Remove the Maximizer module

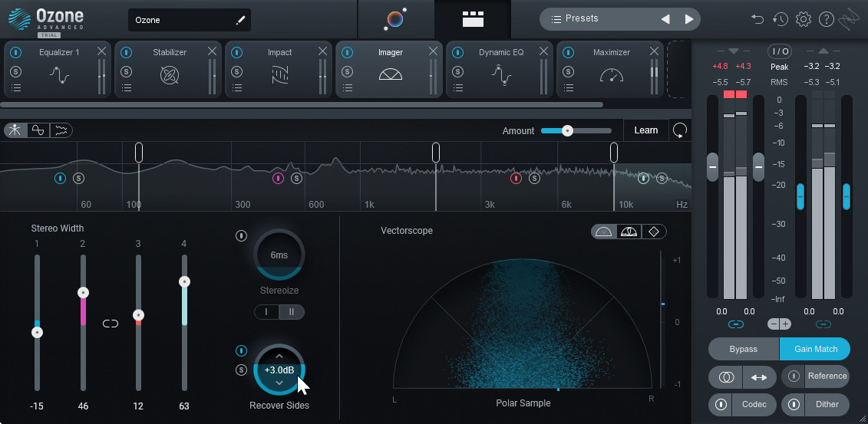pos(654,51)
